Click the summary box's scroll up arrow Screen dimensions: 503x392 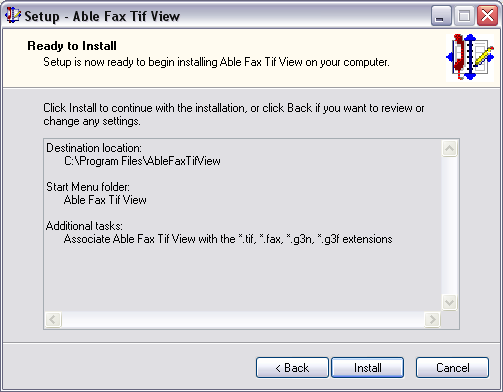450,148
